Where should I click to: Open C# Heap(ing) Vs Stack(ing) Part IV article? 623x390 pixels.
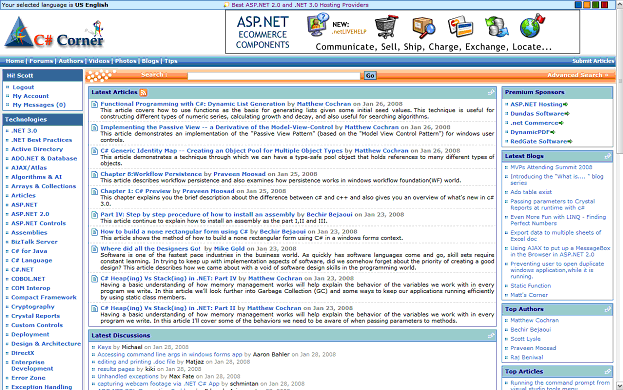pos(168,278)
